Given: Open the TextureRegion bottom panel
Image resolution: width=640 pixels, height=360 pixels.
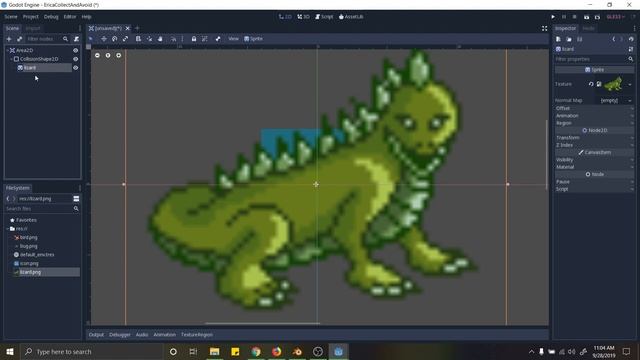Looking at the screenshot, I should [x=197, y=335].
